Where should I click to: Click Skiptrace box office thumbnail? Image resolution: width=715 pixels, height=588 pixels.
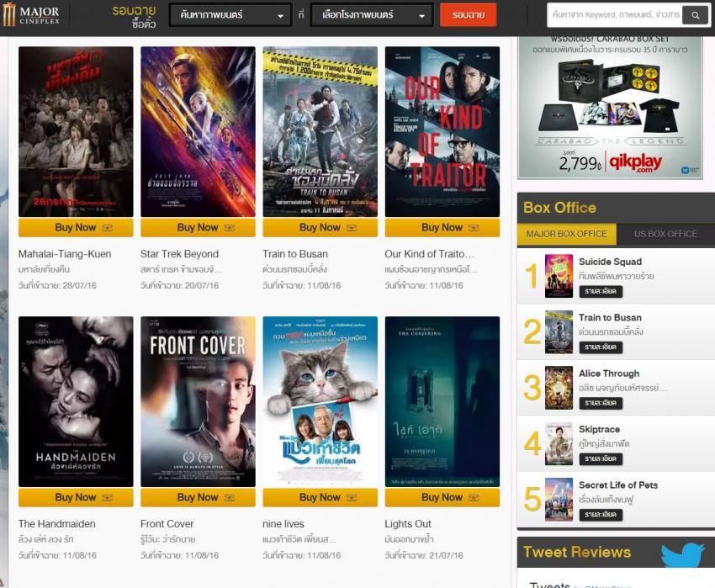tap(559, 443)
